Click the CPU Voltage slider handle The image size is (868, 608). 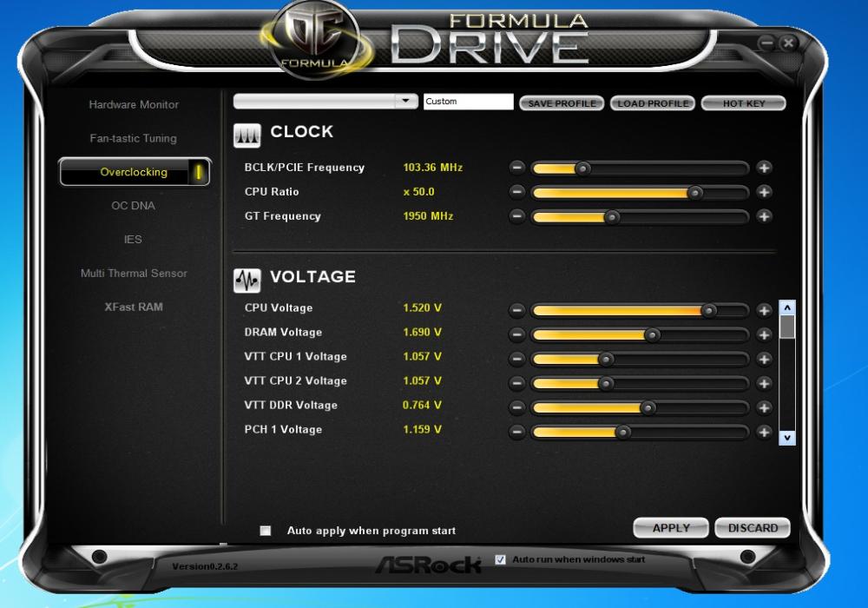(708, 311)
